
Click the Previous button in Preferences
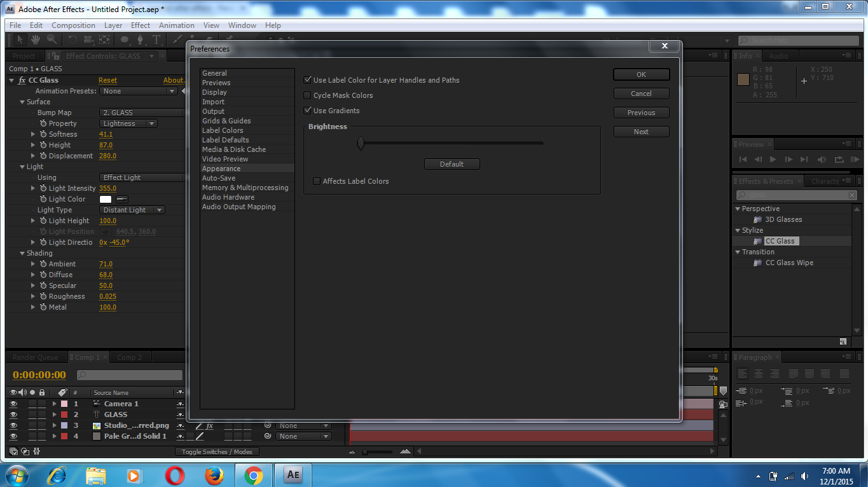tap(641, 113)
